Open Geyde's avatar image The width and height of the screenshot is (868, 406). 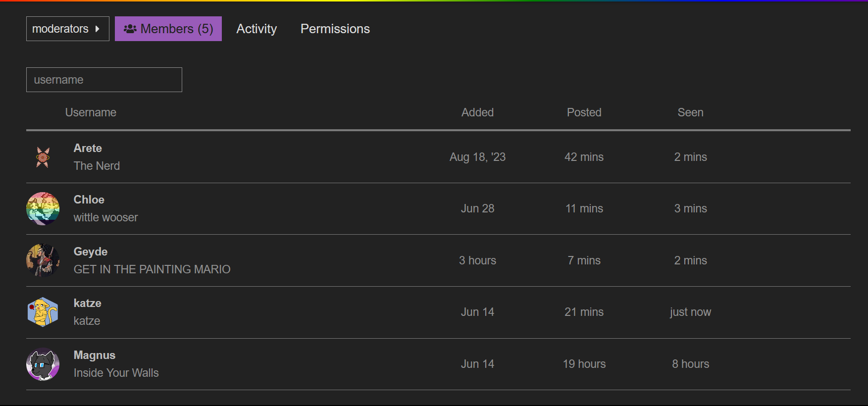click(43, 260)
